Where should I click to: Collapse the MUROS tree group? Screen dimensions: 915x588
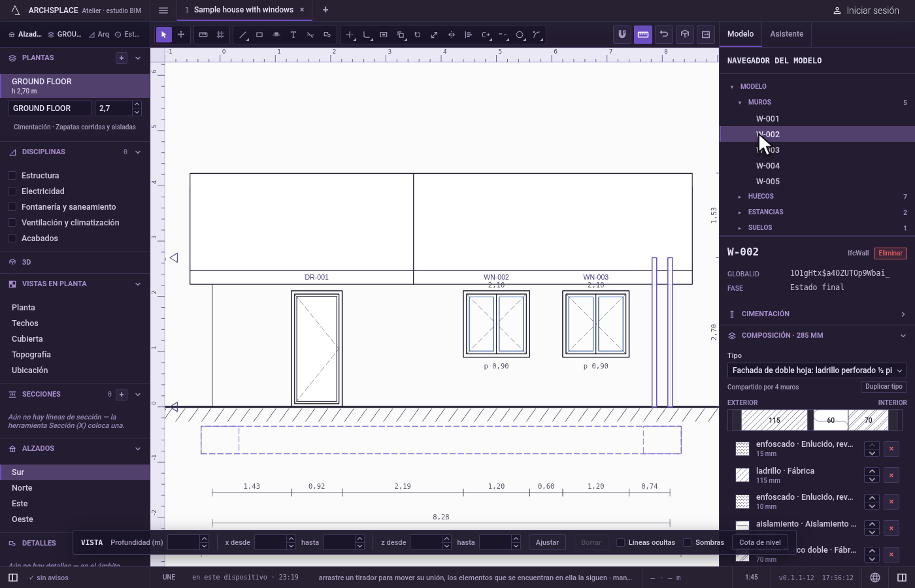tap(740, 103)
